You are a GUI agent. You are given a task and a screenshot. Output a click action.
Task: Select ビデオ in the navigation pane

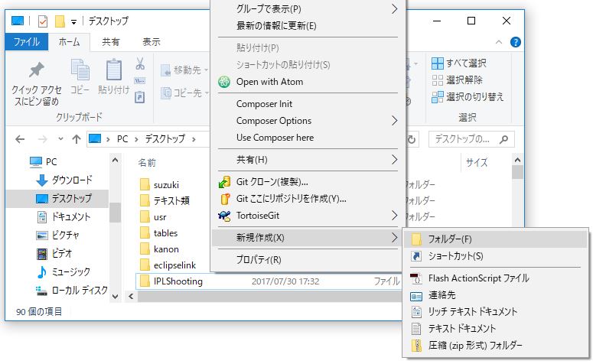click(x=54, y=253)
